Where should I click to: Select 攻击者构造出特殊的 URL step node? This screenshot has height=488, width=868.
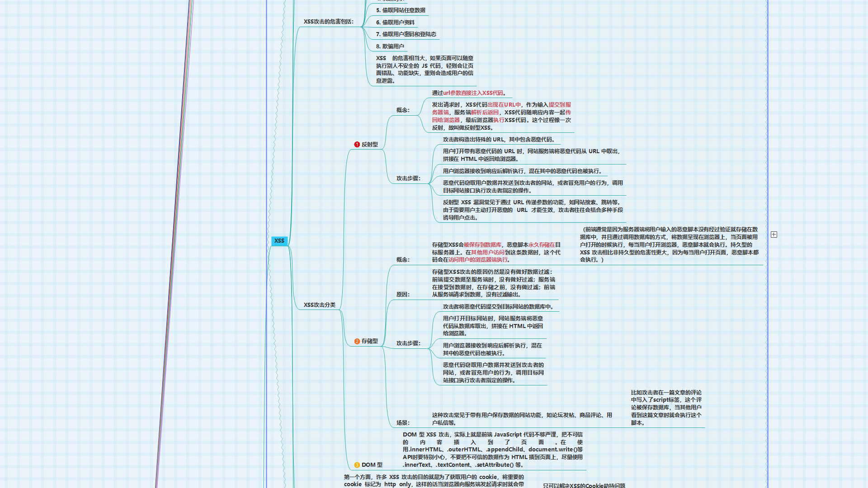498,140
